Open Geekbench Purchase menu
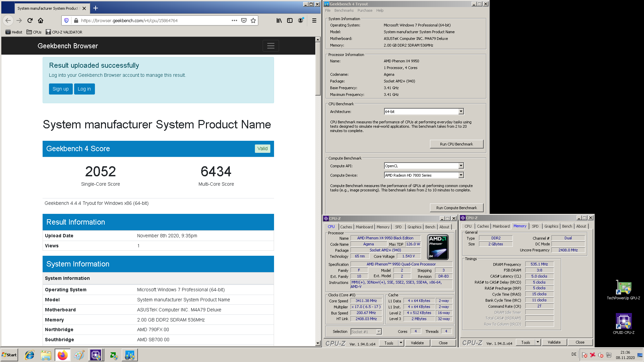Viewport: 644px width, 362px height. click(365, 10)
